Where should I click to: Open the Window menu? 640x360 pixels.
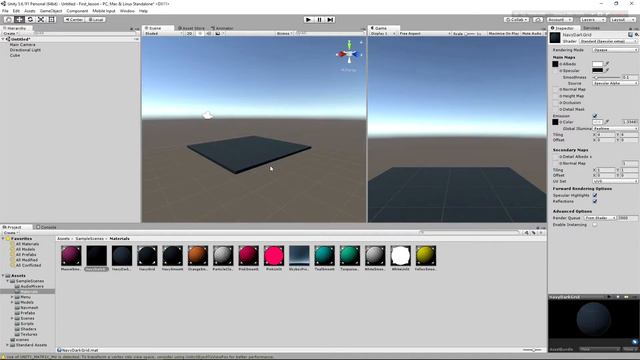pos(127,11)
